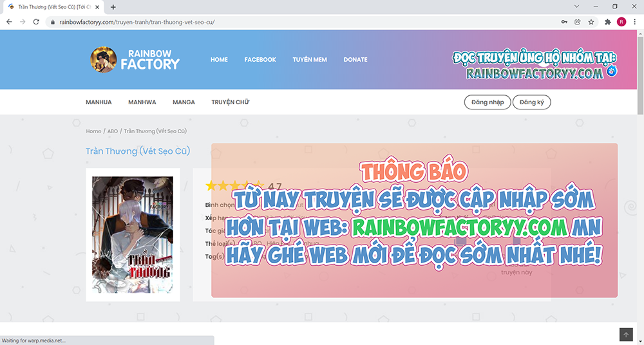Open a new browser tab
The image size is (644, 345).
pyautogui.click(x=113, y=7)
